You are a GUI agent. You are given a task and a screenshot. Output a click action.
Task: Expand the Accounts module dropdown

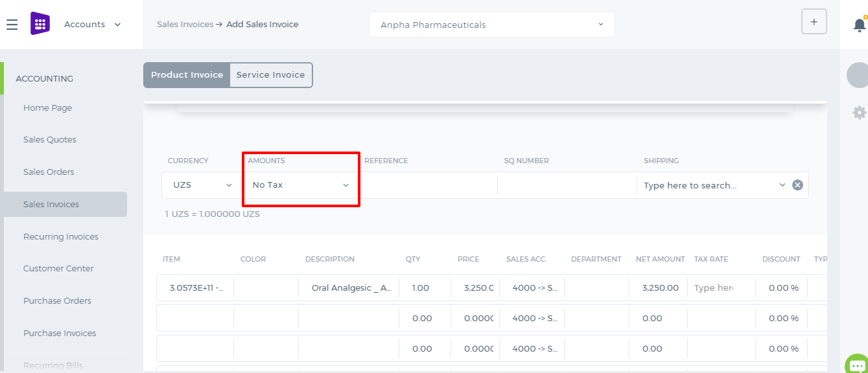coord(93,25)
